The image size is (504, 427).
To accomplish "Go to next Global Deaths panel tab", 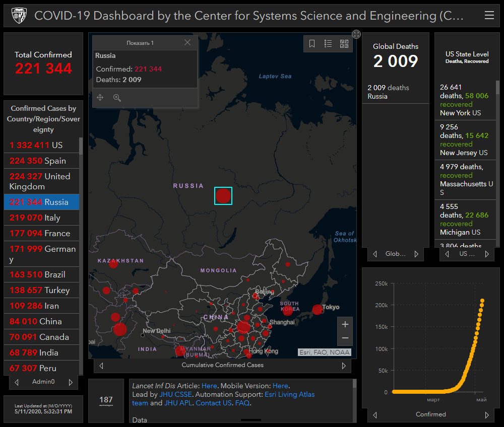I will tap(417, 254).
